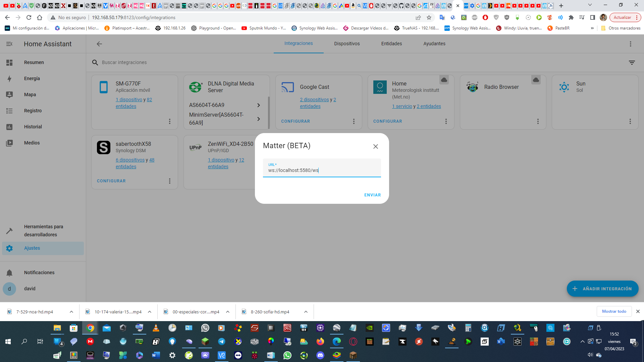Open Mapa in the sidebar

pos(30,95)
